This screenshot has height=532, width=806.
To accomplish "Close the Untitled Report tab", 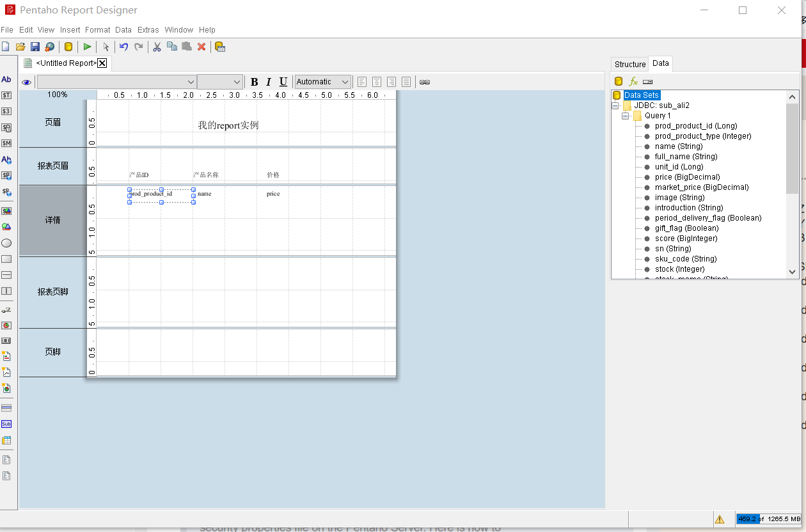I will (102, 63).
